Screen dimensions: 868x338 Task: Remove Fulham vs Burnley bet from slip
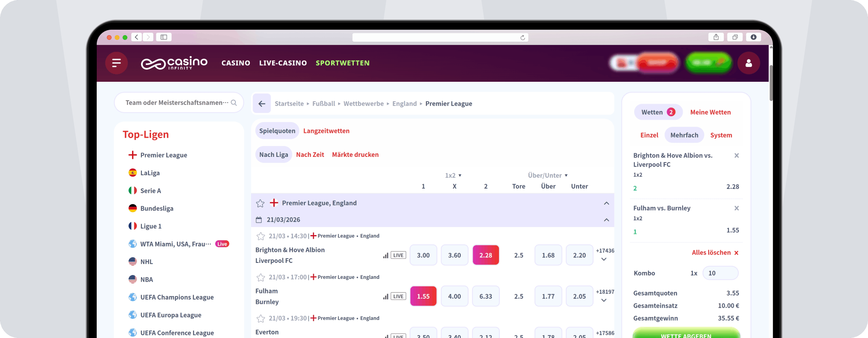coord(736,209)
